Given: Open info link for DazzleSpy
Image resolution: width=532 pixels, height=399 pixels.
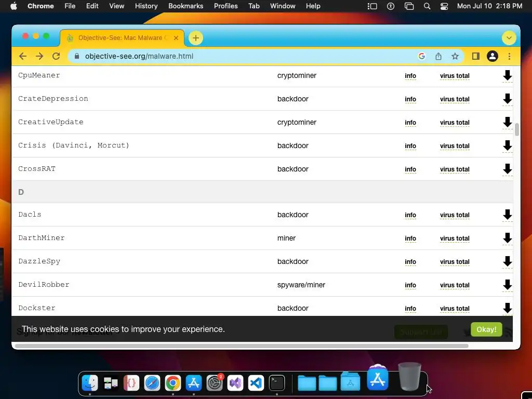Looking at the screenshot, I should pyautogui.click(x=410, y=262).
